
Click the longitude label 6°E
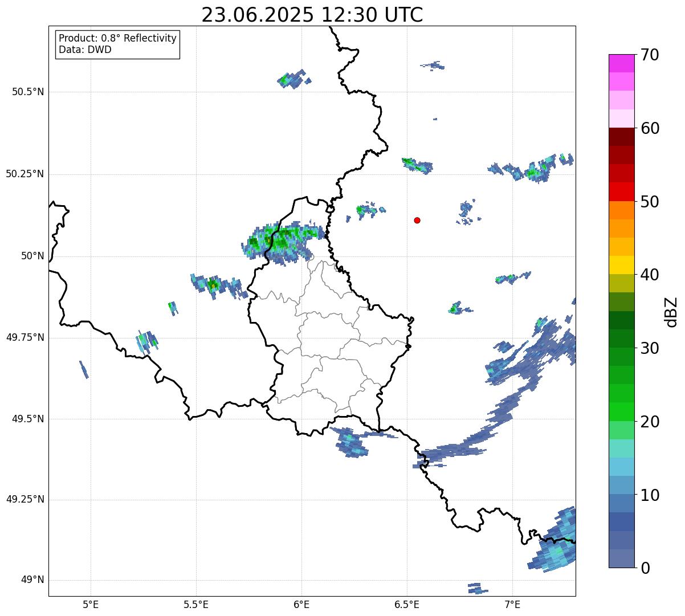pyautogui.click(x=301, y=604)
